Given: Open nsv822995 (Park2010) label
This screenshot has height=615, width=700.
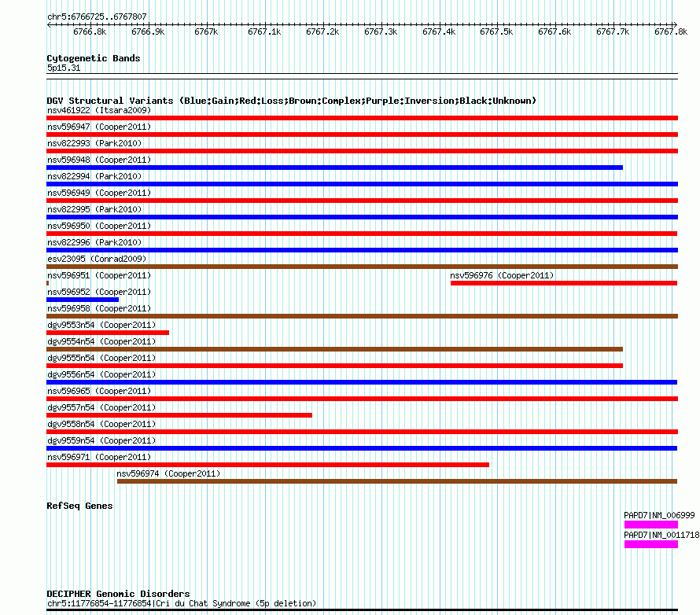Looking at the screenshot, I should tap(94, 209).
